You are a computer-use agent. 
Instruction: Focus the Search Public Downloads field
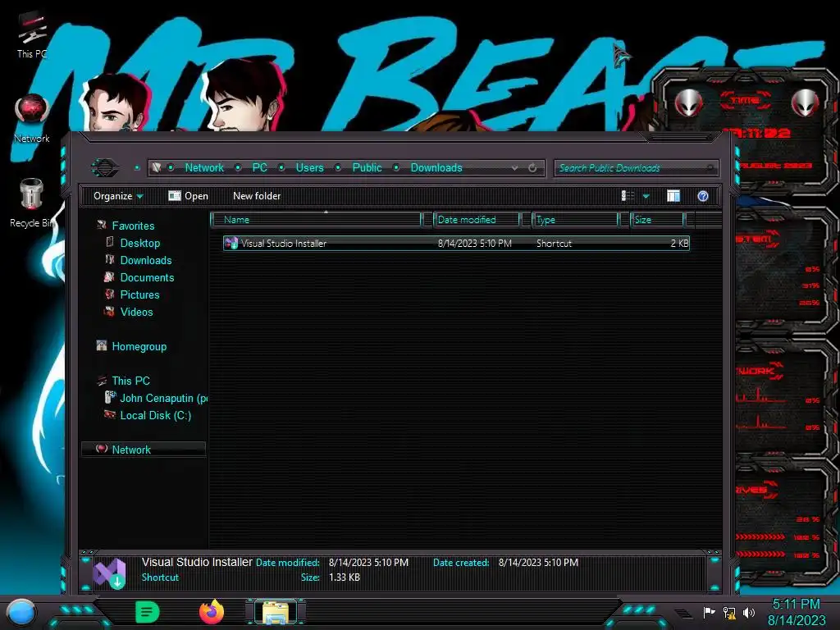(636, 168)
